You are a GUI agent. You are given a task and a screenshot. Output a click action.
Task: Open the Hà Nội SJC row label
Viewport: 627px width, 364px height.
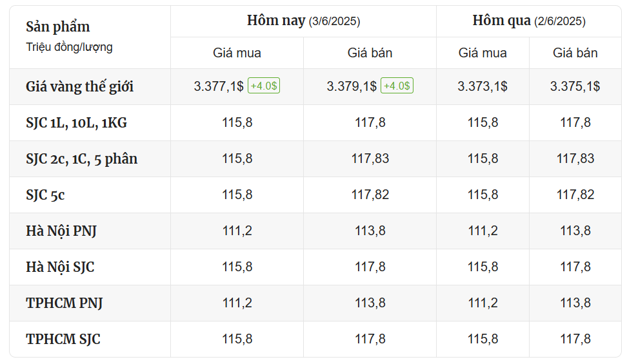[x=60, y=267]
